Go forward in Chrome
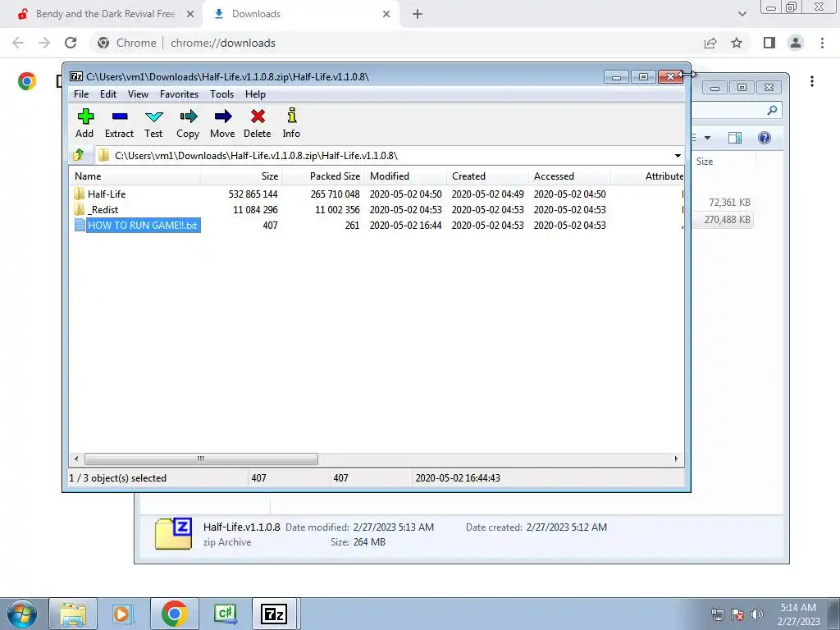Screen dimensions: 840x630 tap(44, 43)
